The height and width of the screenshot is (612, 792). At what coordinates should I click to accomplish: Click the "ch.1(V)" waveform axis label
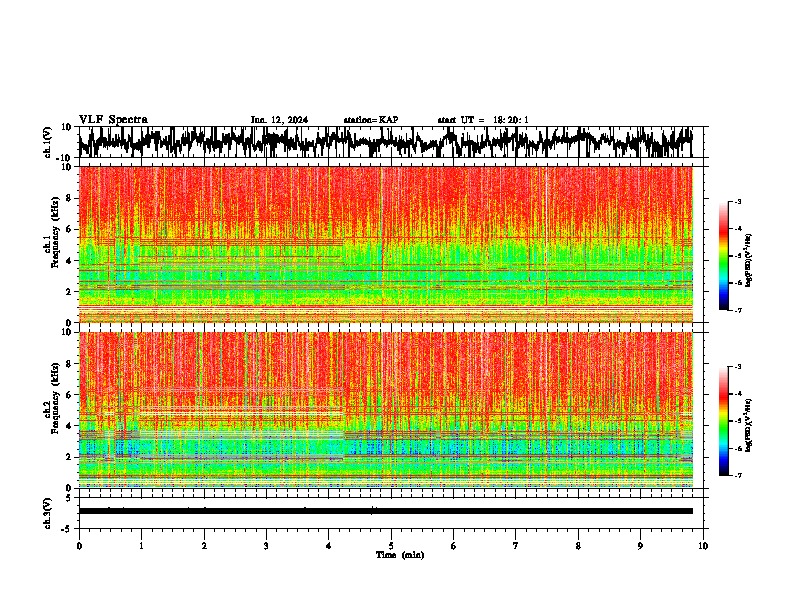(x=48, y=142)
